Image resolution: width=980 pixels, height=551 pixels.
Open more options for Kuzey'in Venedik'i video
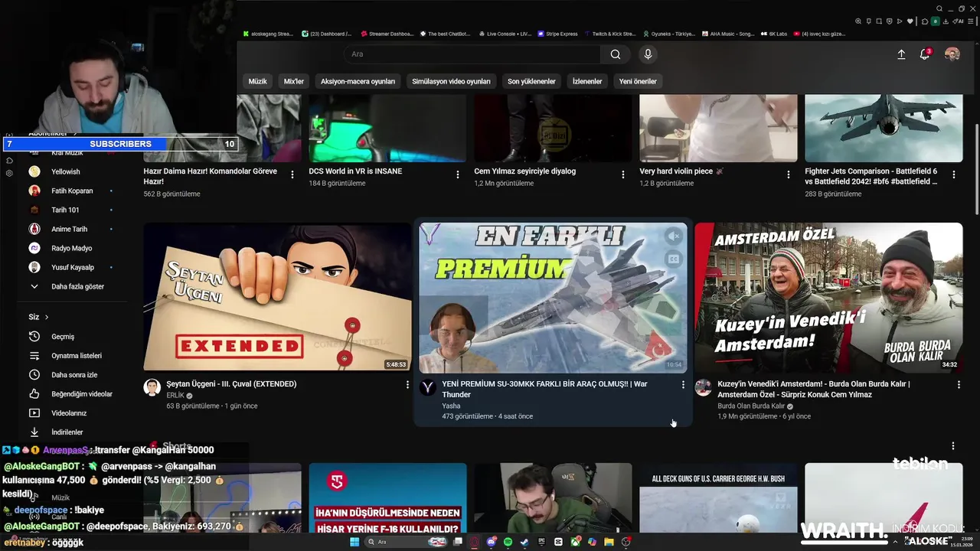pyautogui.click(x=959, y=385)
